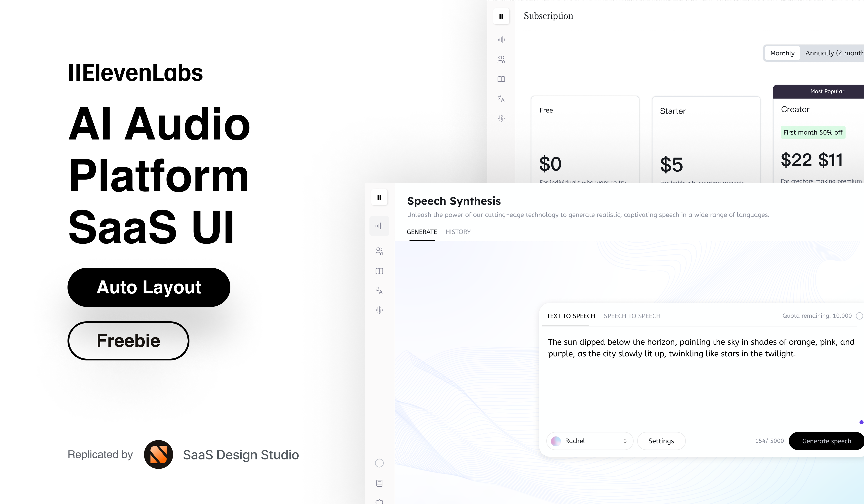Open the Rachel voice dropdown

(x=589, y=441)
